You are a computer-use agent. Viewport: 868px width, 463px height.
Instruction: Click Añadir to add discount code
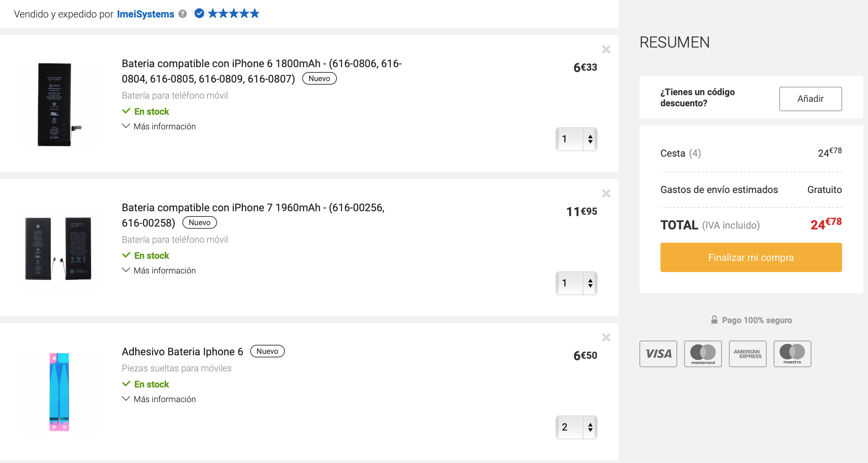[810, 99]
